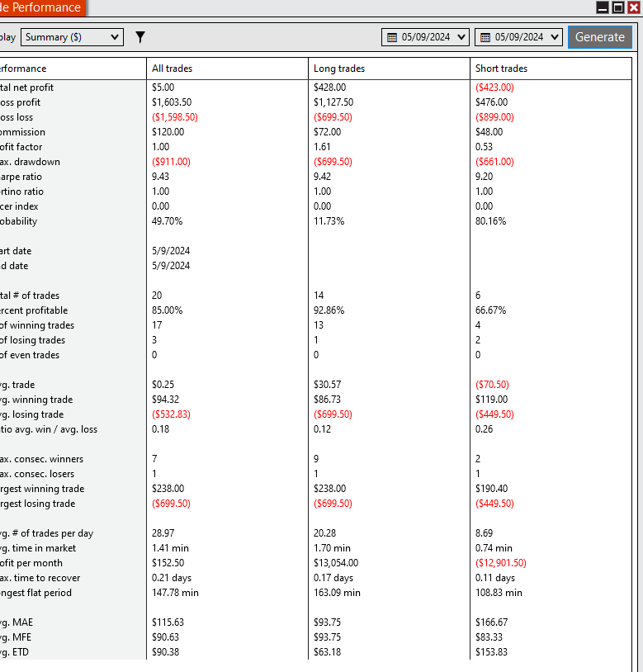The width and height of the screenshot is (643, 672).
Task: Click Long trades max drawdown ($699.50)
Action: [333, 162]
